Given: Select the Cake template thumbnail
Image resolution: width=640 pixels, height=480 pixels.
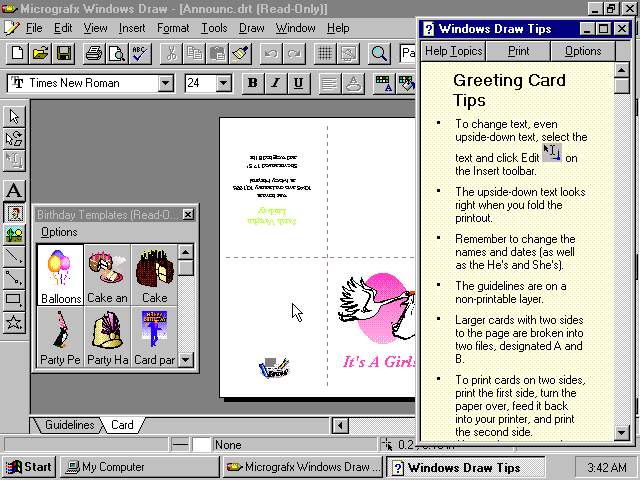Looking at the screenshot, I should click(x=154, y=275).
